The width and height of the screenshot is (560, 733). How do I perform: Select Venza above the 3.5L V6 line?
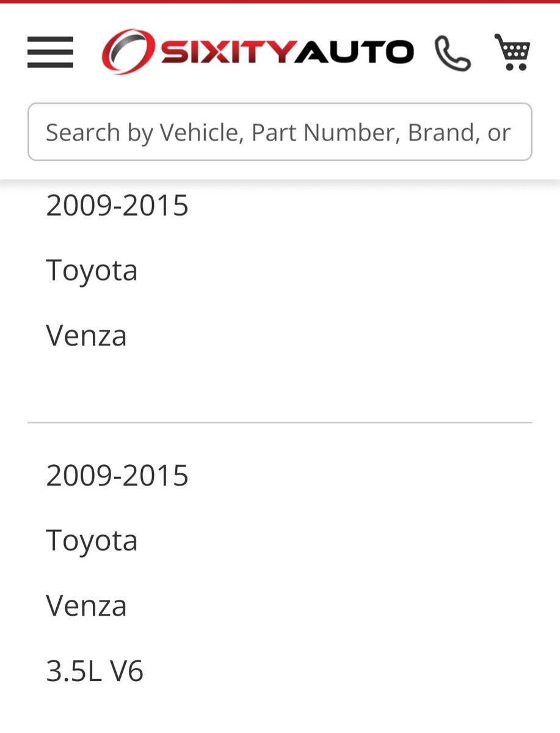click(86, 605)
